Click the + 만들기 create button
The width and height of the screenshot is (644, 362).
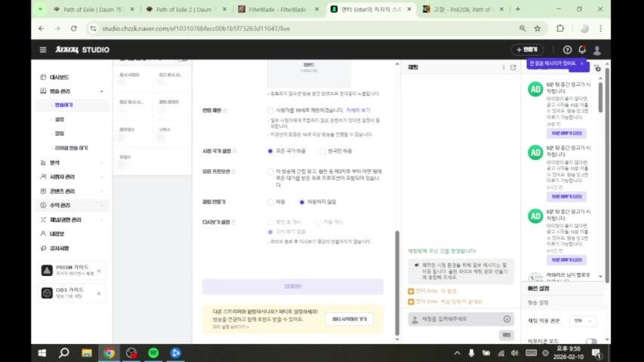point(528,50)
